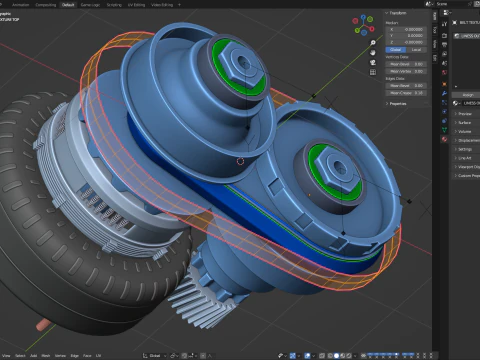The height and width of the screenshot is (360, 480).
Task: Open the Tool tab in the viewport sidebar
Action: click(x=435, y=30)
